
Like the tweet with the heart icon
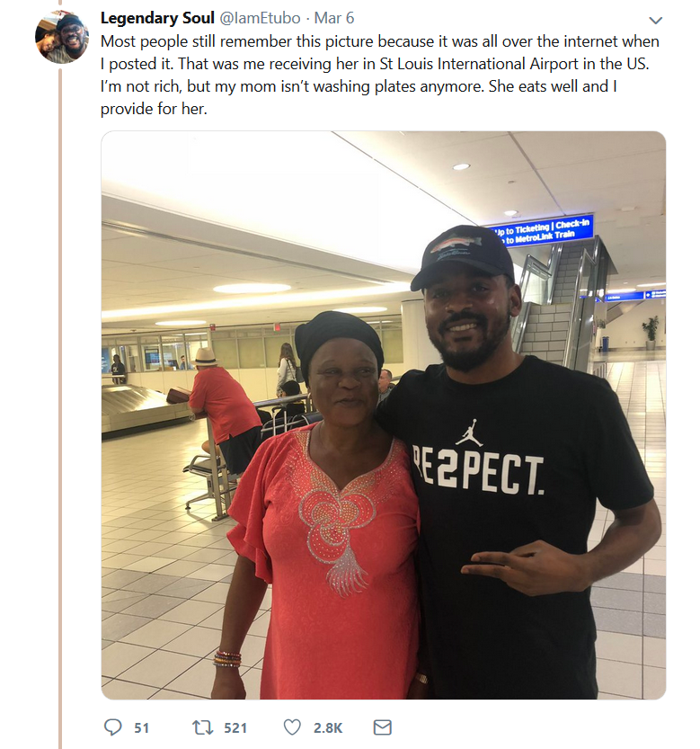click(x=292, y=727)
